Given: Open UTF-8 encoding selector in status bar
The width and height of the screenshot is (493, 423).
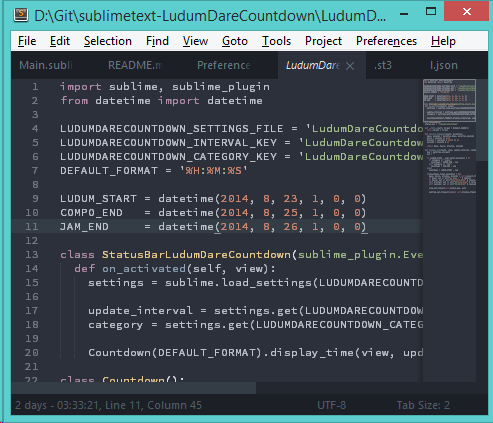Looking at the screenshot, I should tap(331, 405).
